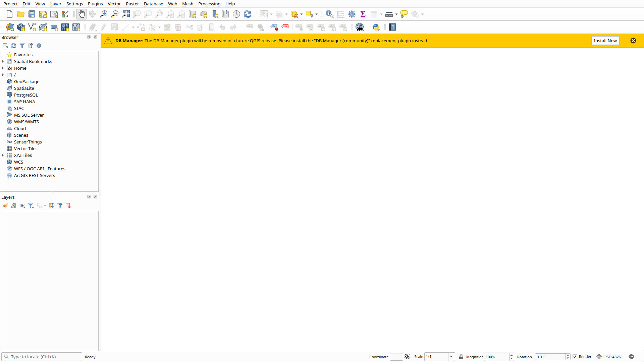Create a new Shapefile layer
644x362 pixels.
[32, 27]
